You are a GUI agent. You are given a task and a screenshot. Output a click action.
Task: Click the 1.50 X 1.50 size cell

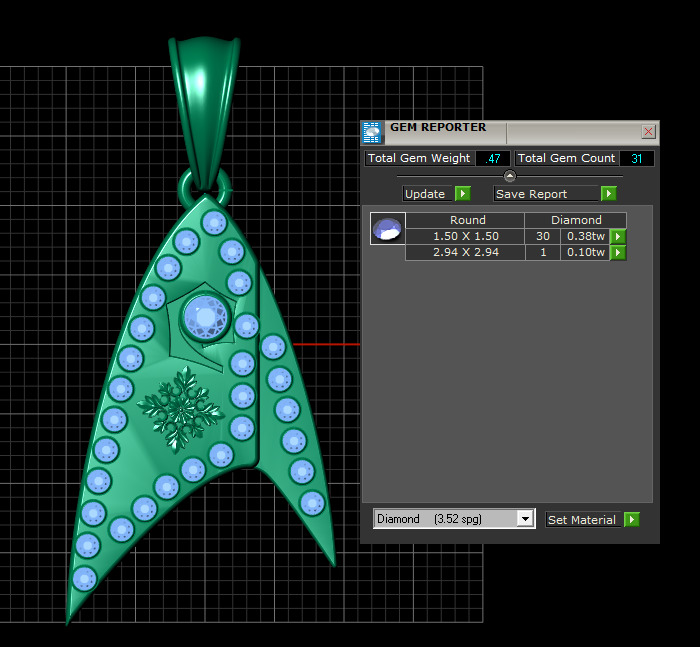465,236
